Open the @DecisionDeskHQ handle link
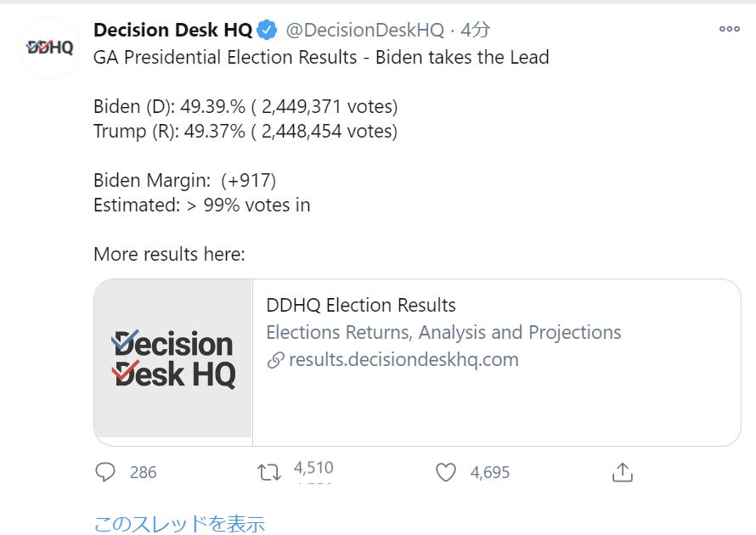This screenshot has height=535, width=756. [x=364, y=31]
